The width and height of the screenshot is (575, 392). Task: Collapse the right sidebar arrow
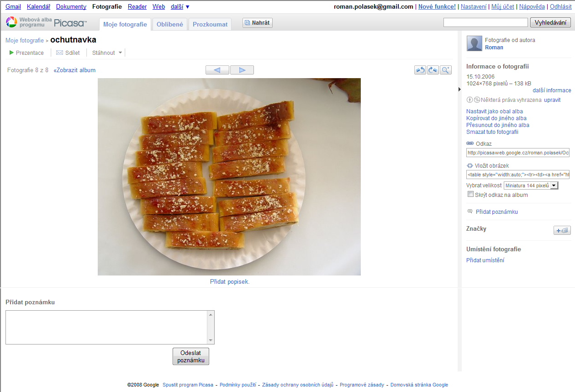tap(459, 90)
